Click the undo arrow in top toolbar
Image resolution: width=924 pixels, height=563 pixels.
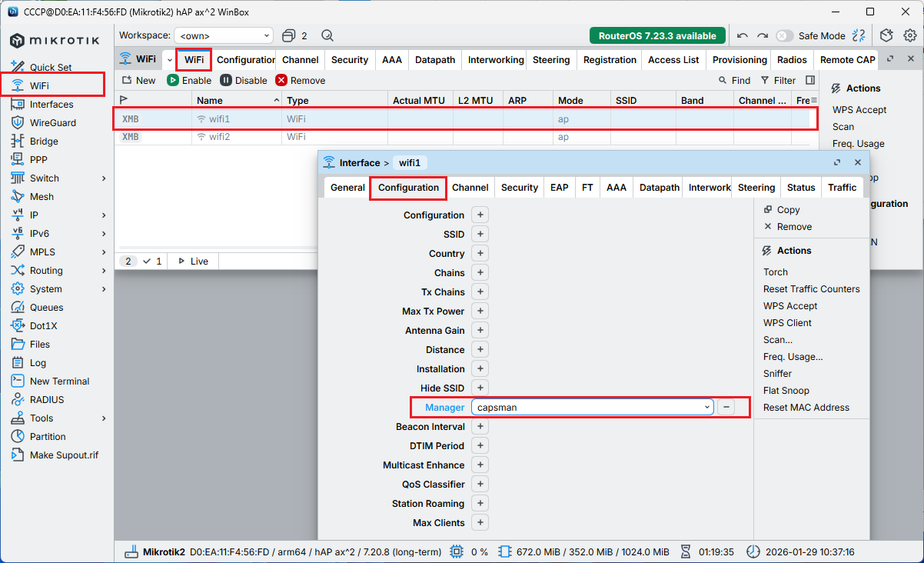(742, 35)
